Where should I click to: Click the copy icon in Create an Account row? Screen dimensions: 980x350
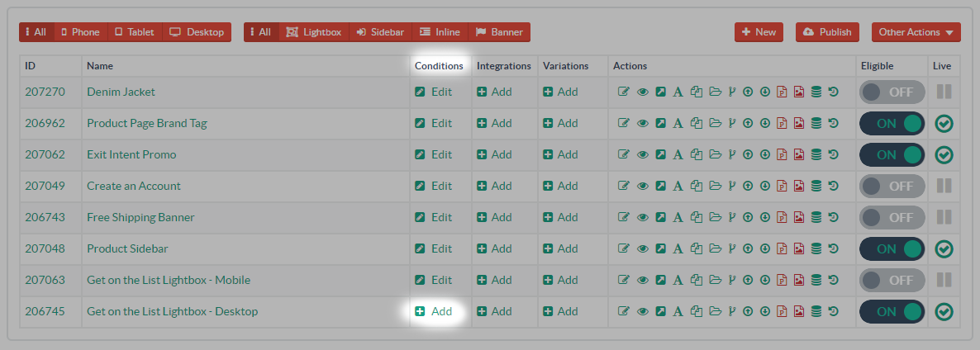(697, 186)
